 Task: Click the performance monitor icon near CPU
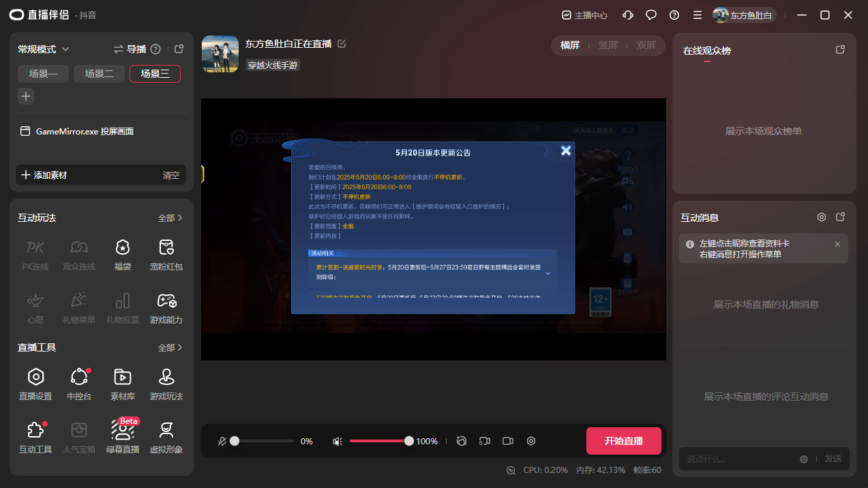511,470
